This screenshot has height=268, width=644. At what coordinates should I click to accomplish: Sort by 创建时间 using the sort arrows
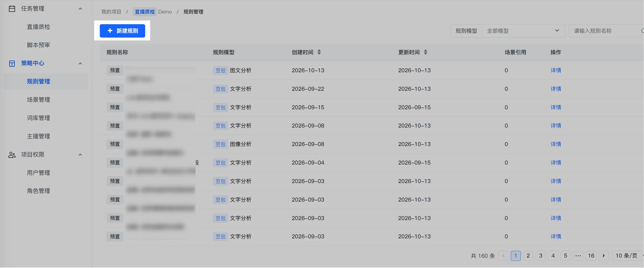[319, 52]
